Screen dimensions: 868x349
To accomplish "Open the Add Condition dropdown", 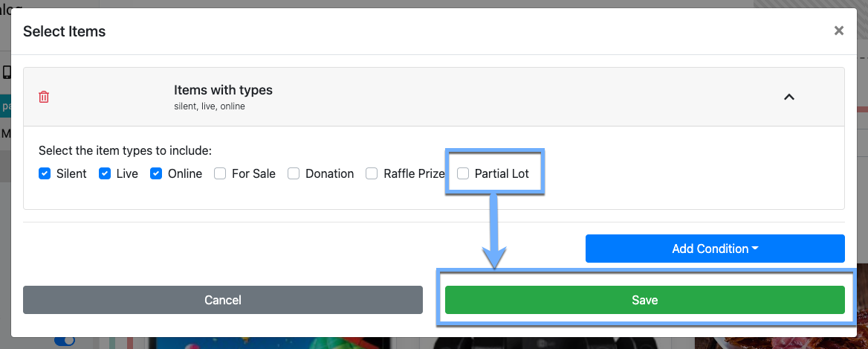I will point(715,249).
